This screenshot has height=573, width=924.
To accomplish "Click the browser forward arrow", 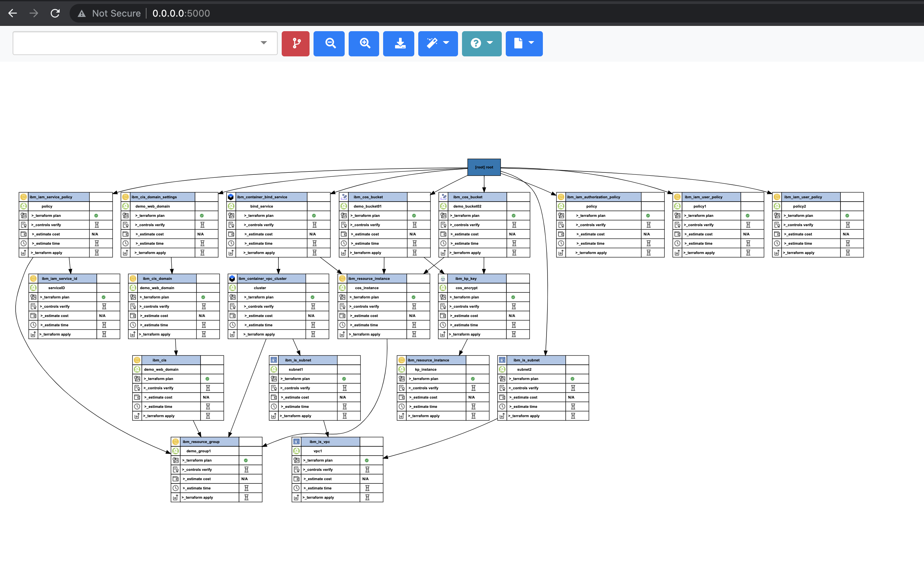I will pos(34,13).
